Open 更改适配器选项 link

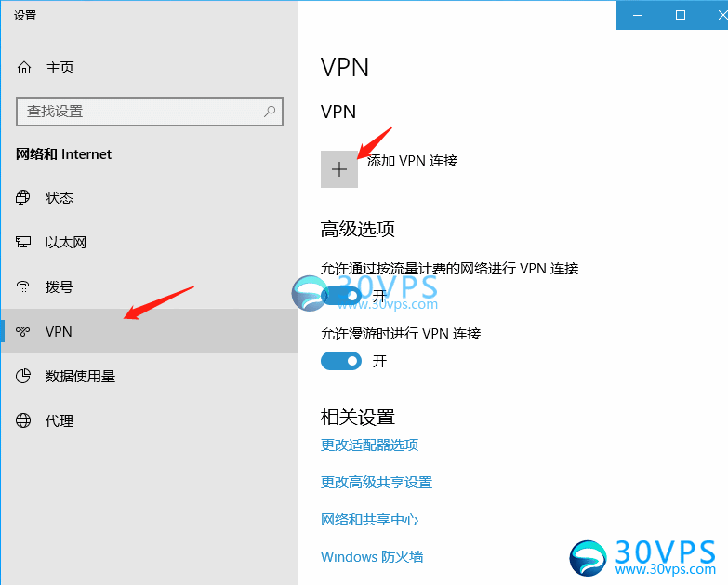pyautogui.click(x=369, y=445)
